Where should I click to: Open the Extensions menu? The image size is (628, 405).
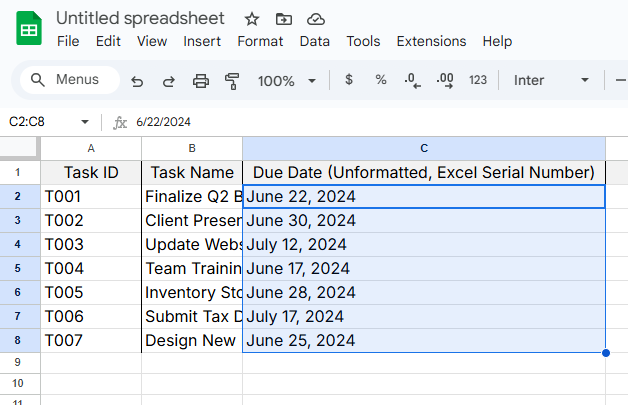pos(431,41)
